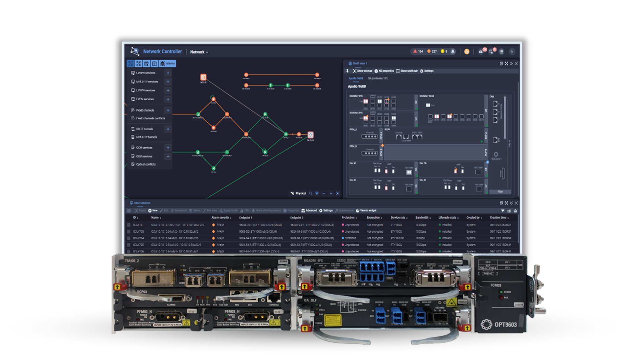Image resolution: width=644 pixels, height=363 pixels.
Task: Open the calendar schedule toolbar icon
Action: point(147,63)
